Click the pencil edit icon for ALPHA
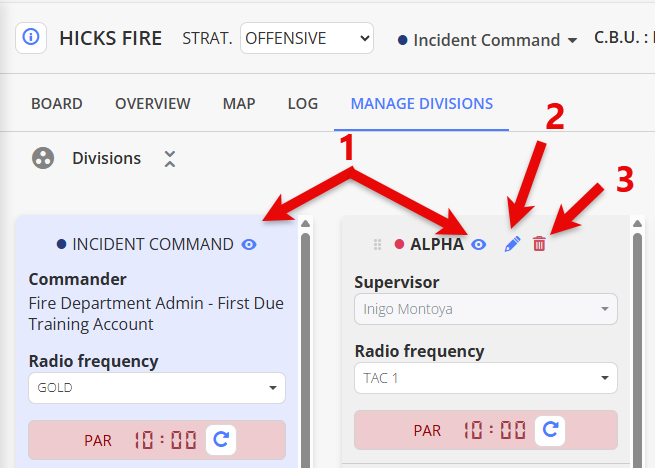Screen dimensions: 655x468 [513, 244]
